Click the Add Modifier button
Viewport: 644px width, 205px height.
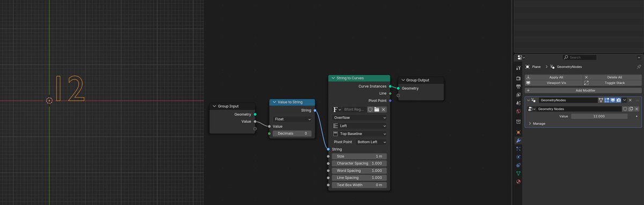tap(583, 91)
